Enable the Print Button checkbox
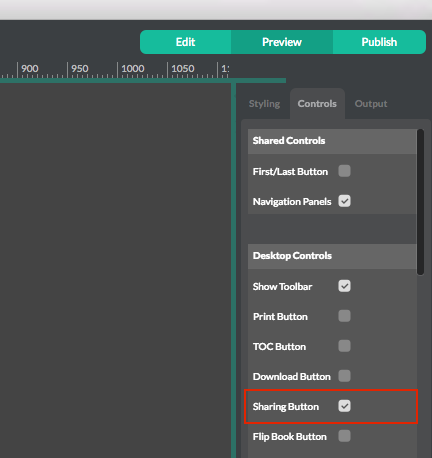This screenshot has width=432, height=458. click(x=344, y=316)
